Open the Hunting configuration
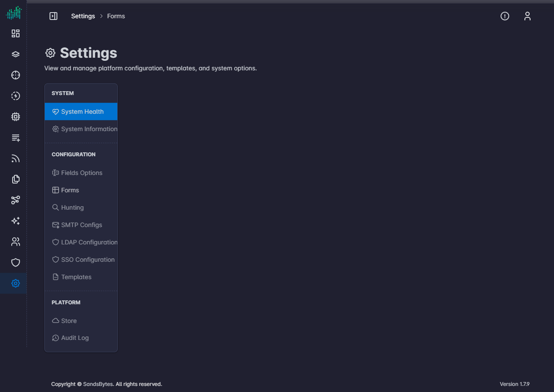Viewport: 554px width, 392px height. click(x=81, y=208)
